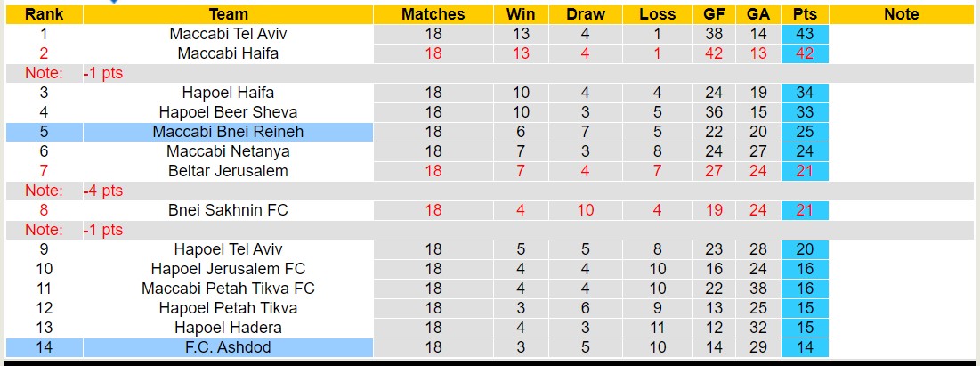
Task: Open Beitar Jerusalem team link
Action: [228, 171]
